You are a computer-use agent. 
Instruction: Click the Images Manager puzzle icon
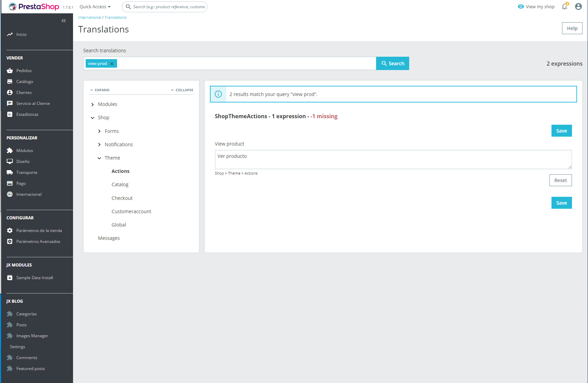coord(10,336)
